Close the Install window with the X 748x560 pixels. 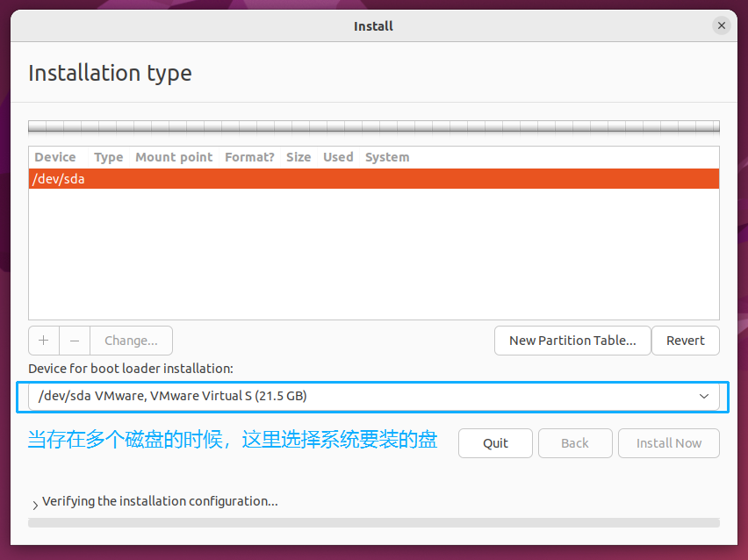tap(722, 25)
